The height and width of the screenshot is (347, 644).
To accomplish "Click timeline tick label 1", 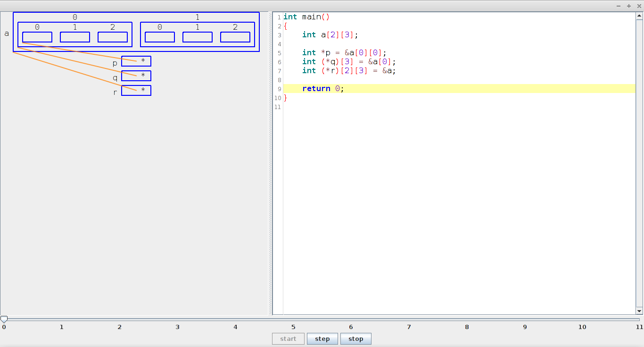I will coord(62,327).
